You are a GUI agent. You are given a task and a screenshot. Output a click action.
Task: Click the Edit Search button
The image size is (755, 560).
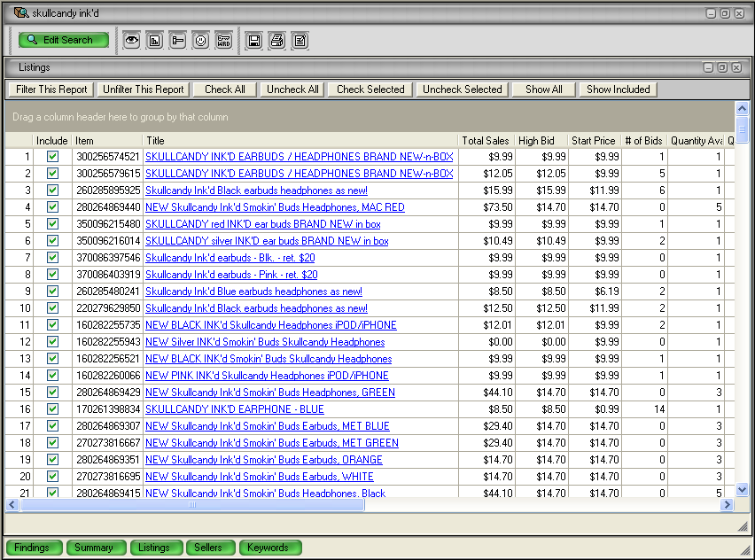pos(64,40)
